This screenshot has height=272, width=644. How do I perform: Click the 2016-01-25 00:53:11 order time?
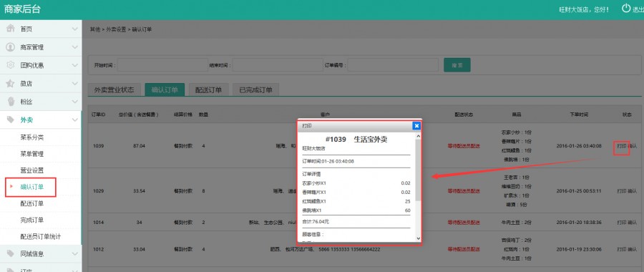coord(579,190)
